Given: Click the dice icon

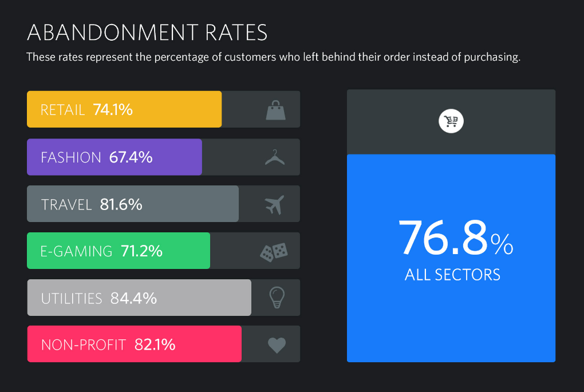Looking at the screenshot, I should (274, 251).
